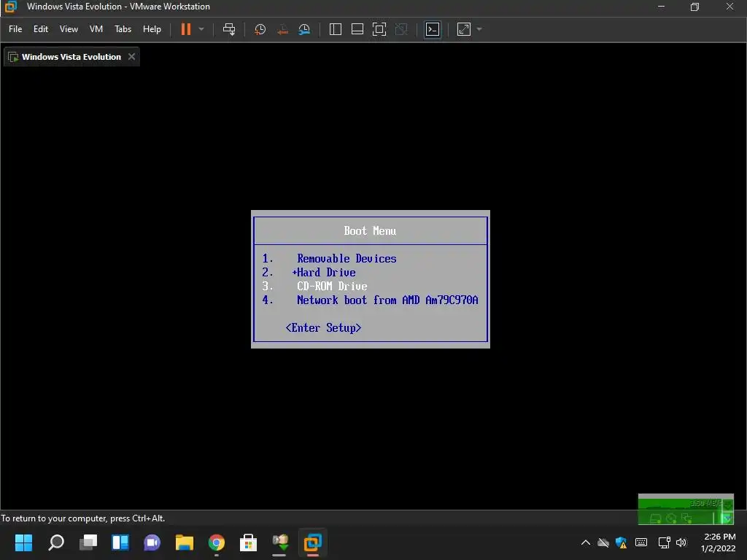This screenshot has width=747, height=560.
Task: Restore down the VMware Workstation window
Action: pyautogui.click(x=694, y=7)
